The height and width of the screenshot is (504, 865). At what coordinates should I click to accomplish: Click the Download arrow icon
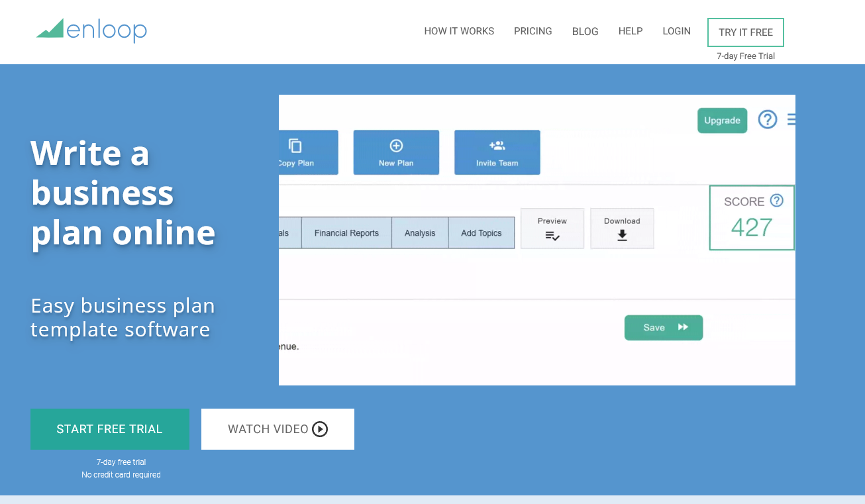click(x=622, y=235)
